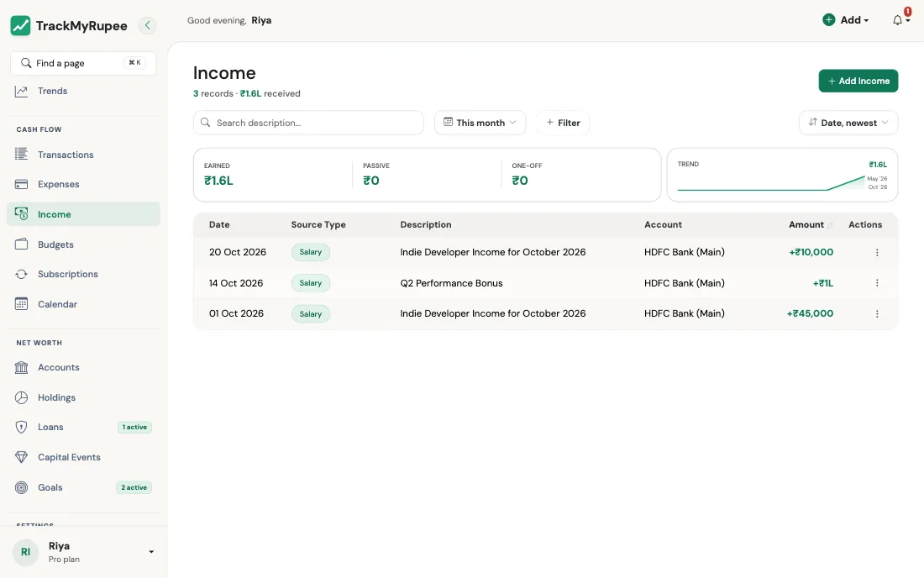Click the Goals target icon

click(21, 487)
